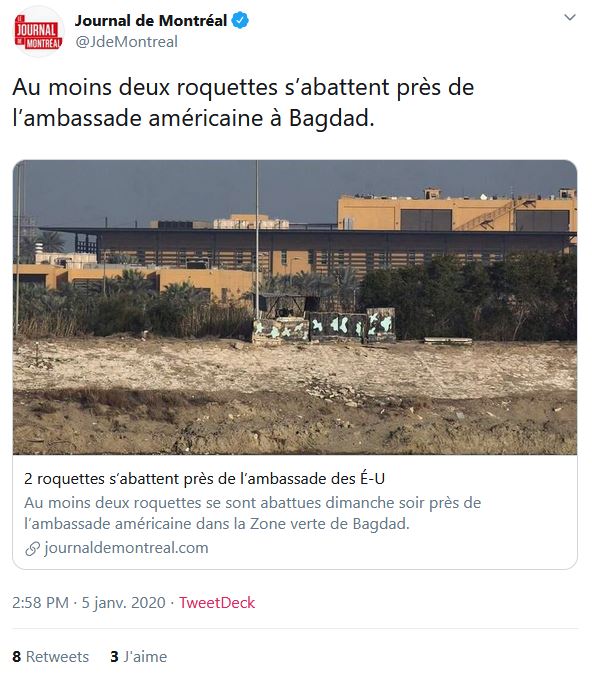View the 8 Retweets list

click(51, 657)
